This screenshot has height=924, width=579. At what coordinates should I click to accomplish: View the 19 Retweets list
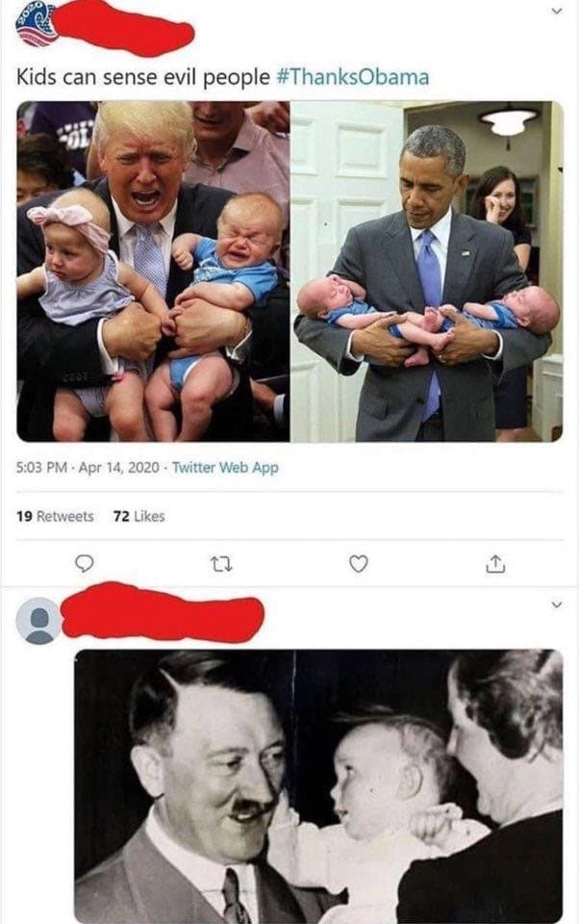click(55, 516)
